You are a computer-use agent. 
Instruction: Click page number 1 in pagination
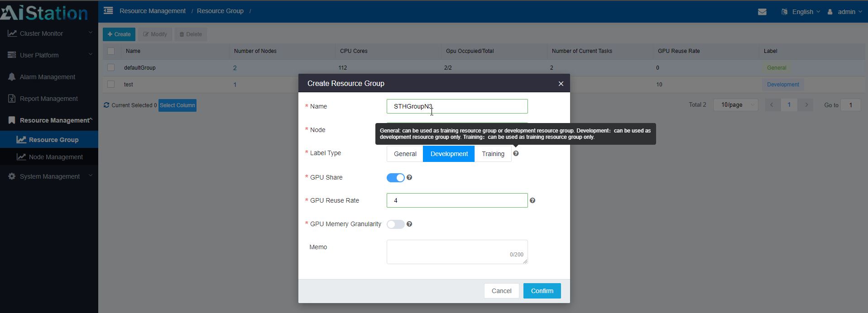point(789,105)
